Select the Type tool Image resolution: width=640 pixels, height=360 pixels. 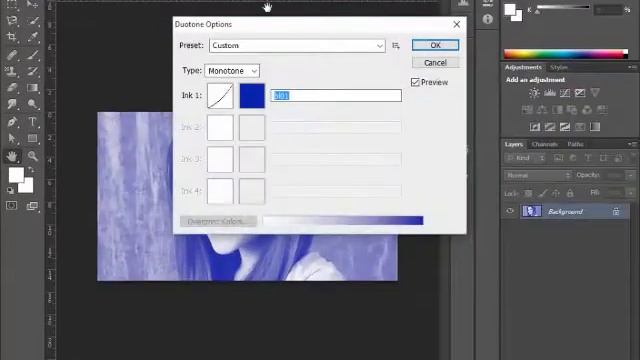(x=33, y=122)
